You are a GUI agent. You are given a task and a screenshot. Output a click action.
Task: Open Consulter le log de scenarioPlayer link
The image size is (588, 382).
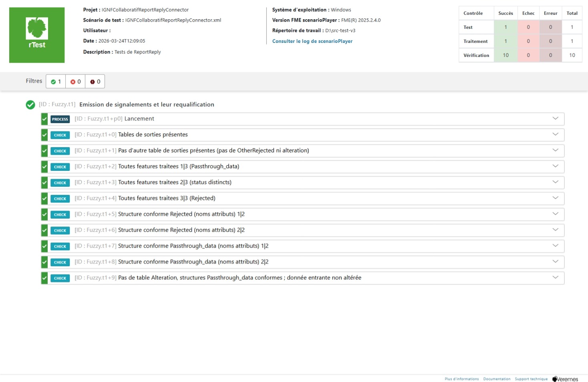click(x=312, y=41)
